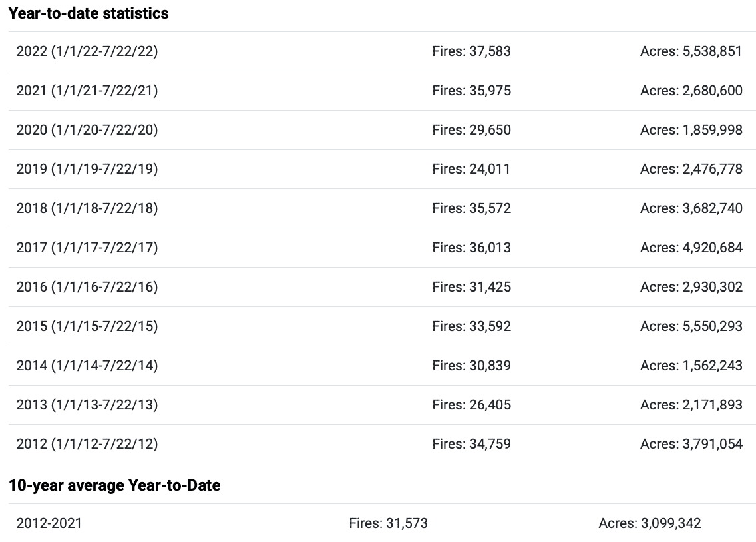Click the Fires: 31,425 value

[x=472, y=287]
